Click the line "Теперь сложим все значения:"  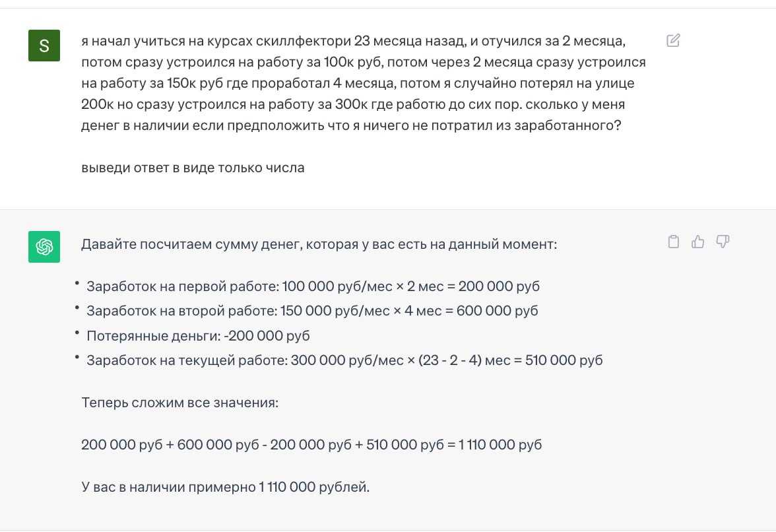179,402
